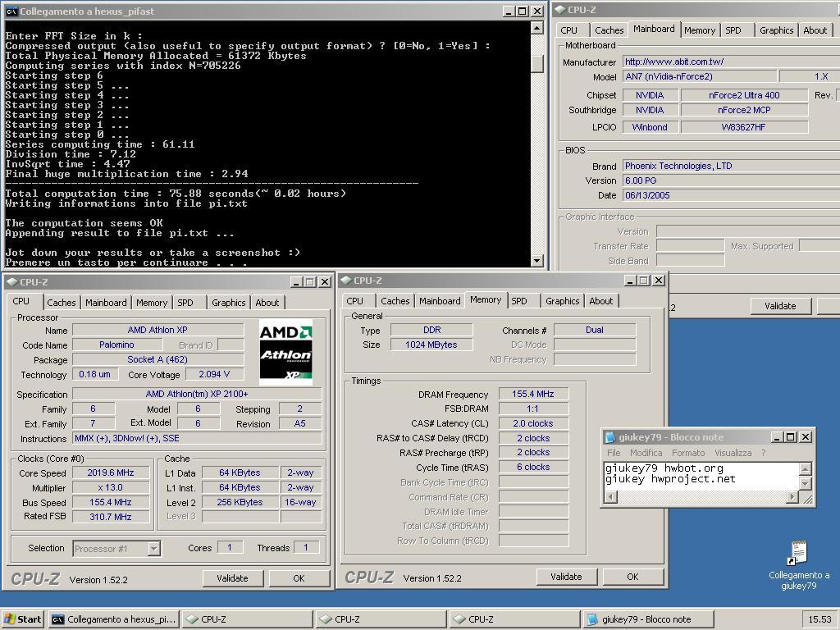Select Graphics tab in the Mainboard window

(776, 30)
